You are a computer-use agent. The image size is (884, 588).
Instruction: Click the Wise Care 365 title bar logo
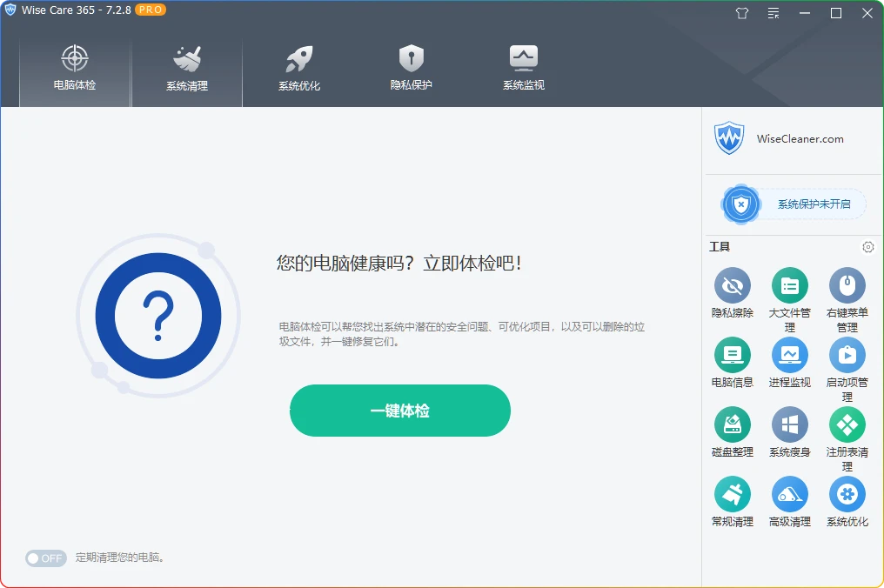click(10, 10)
